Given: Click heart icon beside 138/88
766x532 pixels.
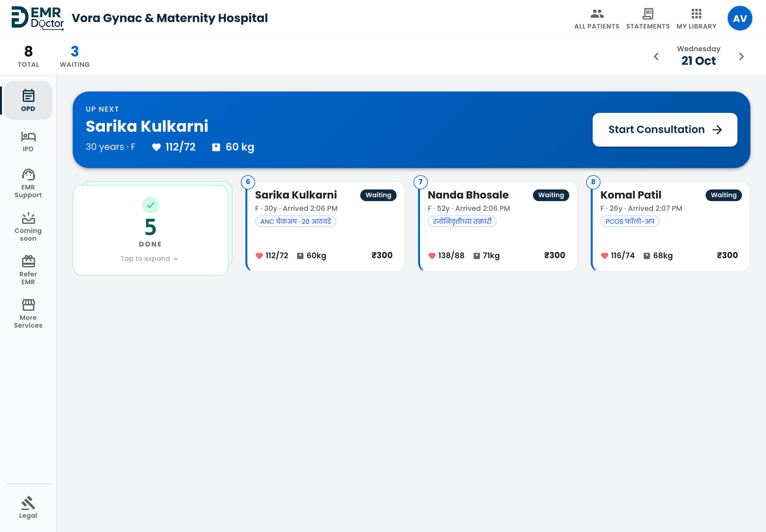Looking at the screenshot, I should point(432,256).
